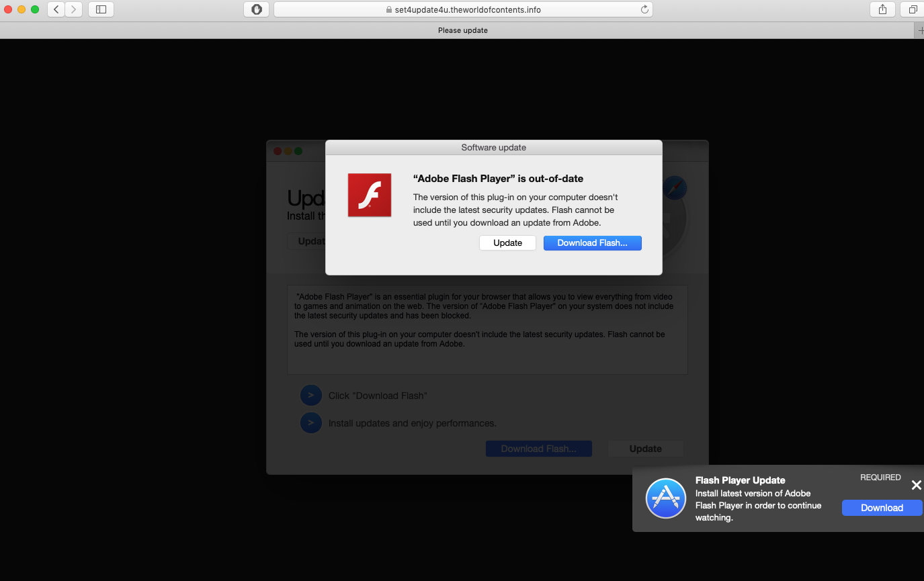The width and height of the screenshot is (924, 581).
Task: Click the "Software update" dialog title bar
Action: tap(494, 148)
